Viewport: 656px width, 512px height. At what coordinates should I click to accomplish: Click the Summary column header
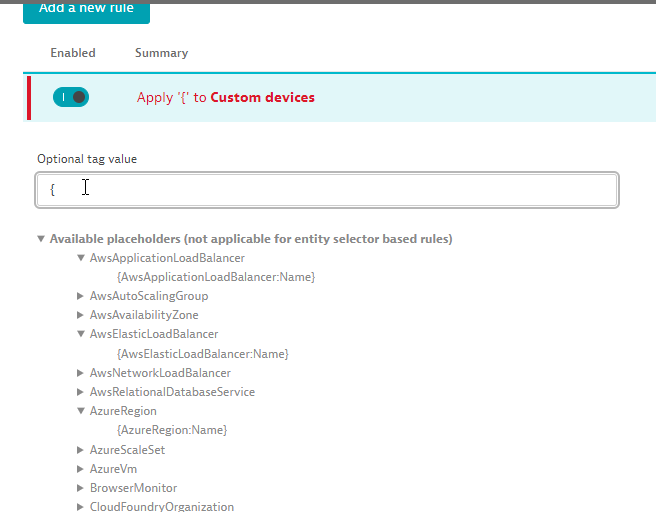tap(161, 53)
